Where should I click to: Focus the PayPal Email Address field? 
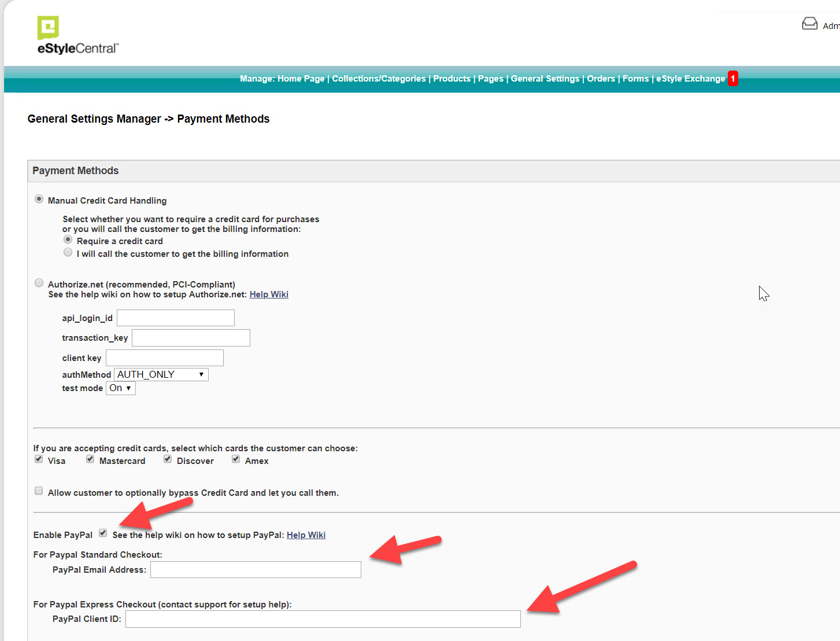pyautogui.click(x=256, y=570)
